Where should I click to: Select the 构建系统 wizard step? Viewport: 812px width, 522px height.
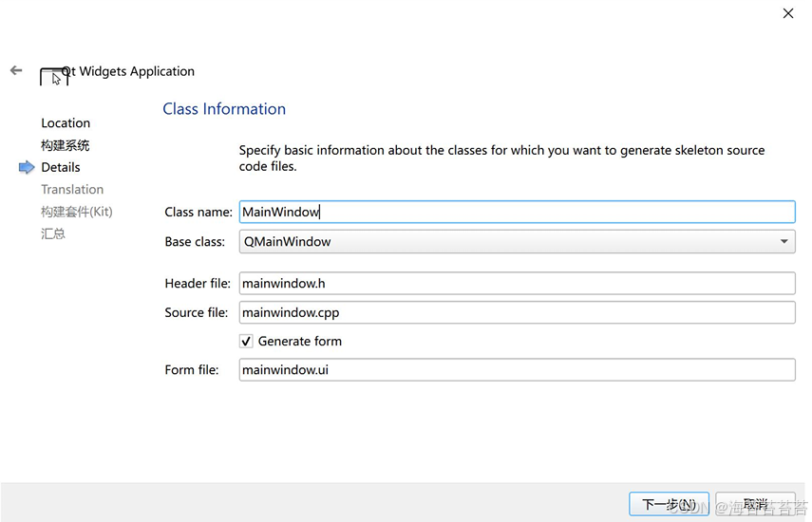pyautogui.click(x=66, y=145)
